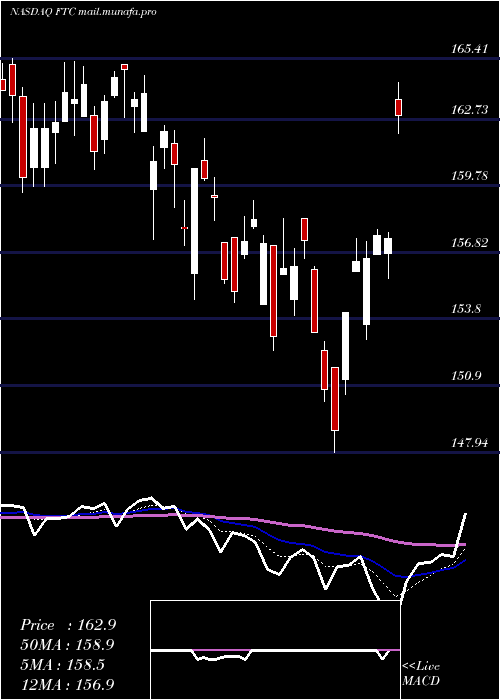The height and width of the screenshot is (700, 500).
Task: Click the 150.9 price level label
Action: click(466, 376)
